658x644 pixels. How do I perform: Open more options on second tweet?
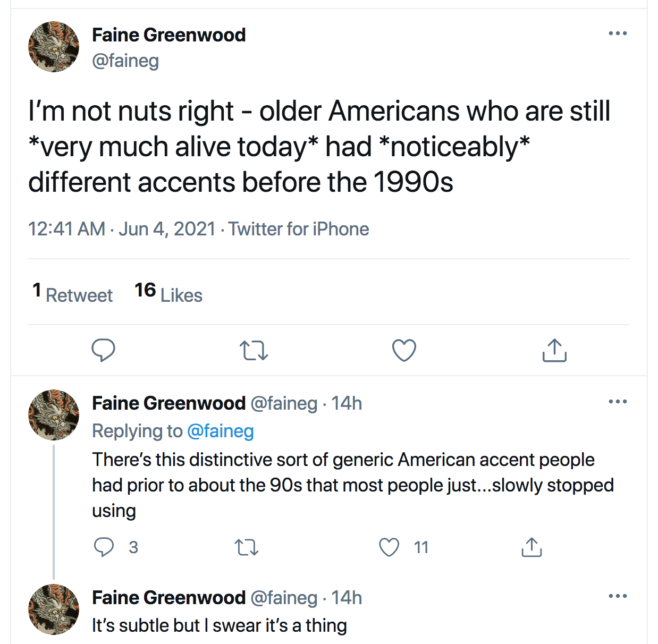(x=618, y=402)
